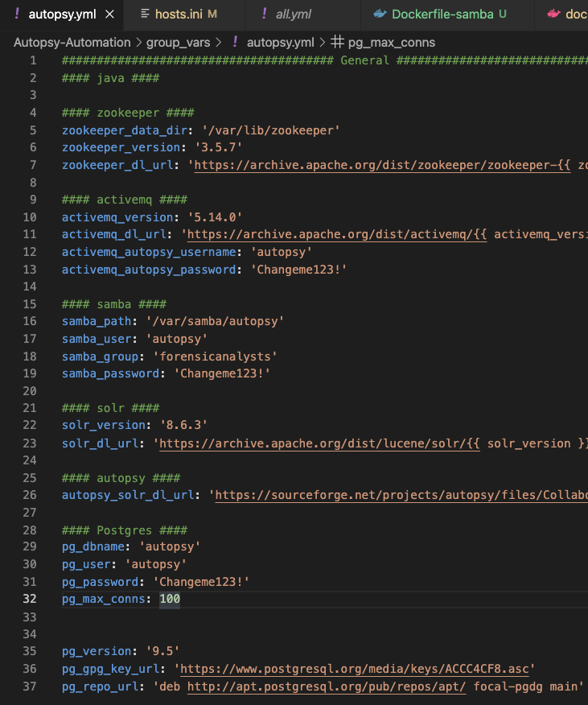Open the group_vars breadcrumb dropdown

177,42
